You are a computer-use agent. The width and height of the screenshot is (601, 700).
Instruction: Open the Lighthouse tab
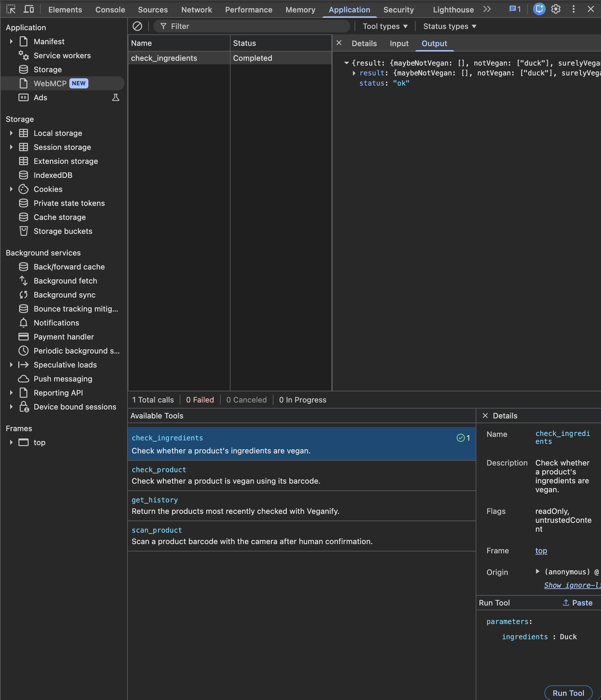(453, 10)
